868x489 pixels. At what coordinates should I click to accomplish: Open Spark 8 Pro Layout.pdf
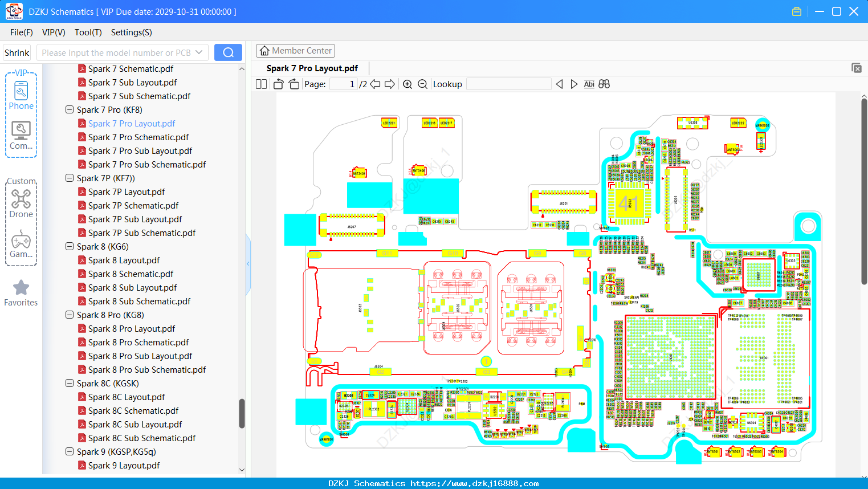click(132, 329)
